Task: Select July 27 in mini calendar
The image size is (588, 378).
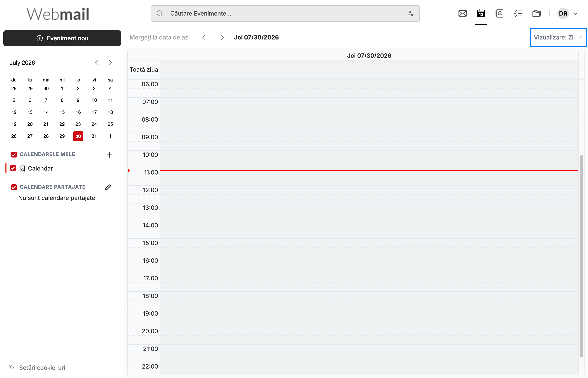Action: tap(30, 136)
